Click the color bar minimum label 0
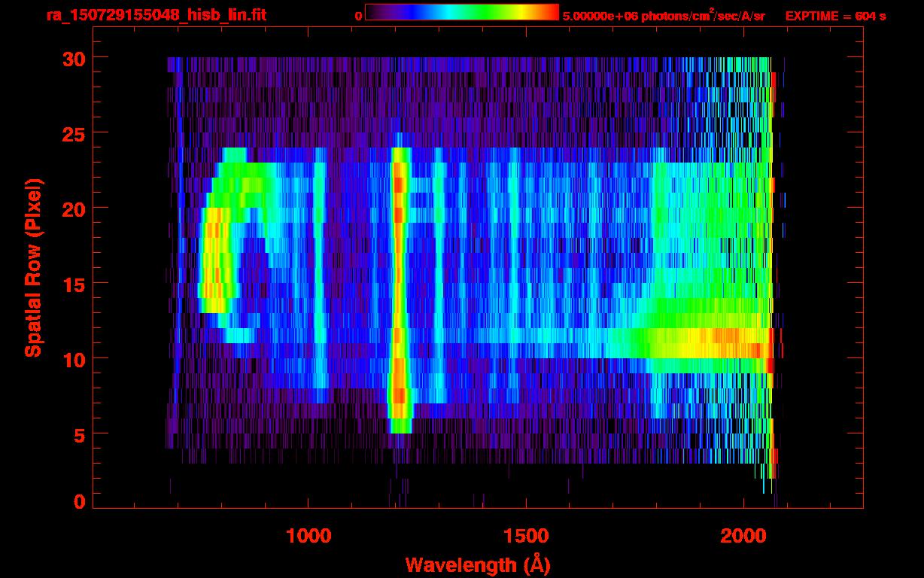The width and height of the screenshot is (924, 578). pyautogui.click(x=358, y=16)
